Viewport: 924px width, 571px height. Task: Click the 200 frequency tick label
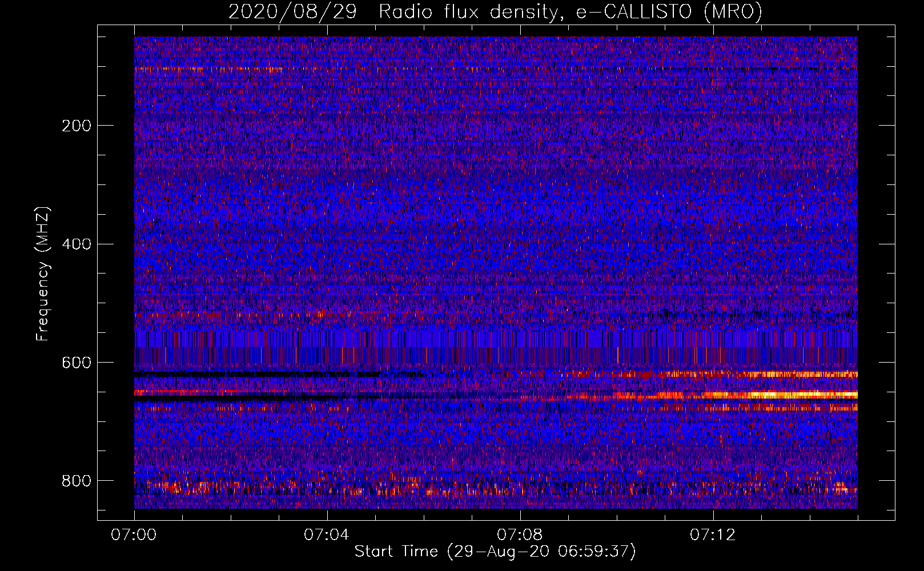tap(77, 126)
